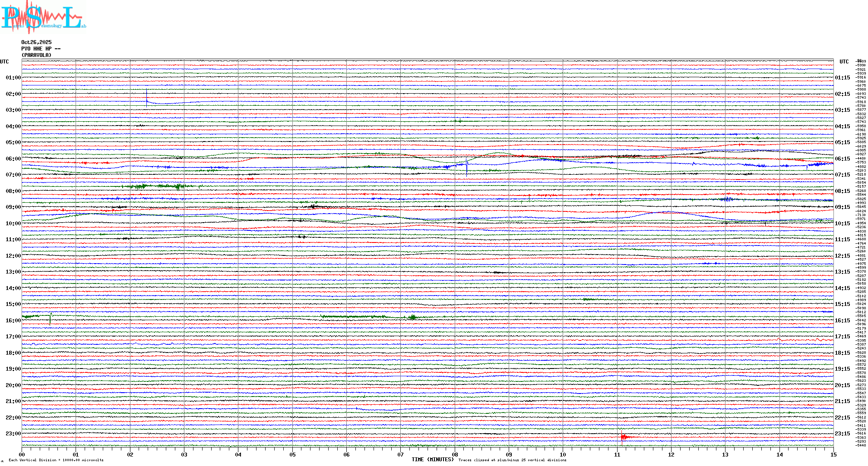Click the 23:15 label on right axis

842,434
